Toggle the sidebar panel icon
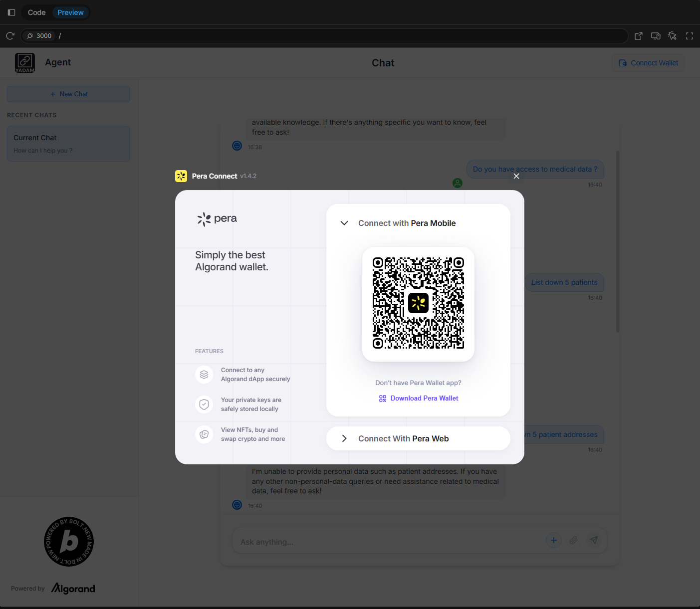 (11, 12)
